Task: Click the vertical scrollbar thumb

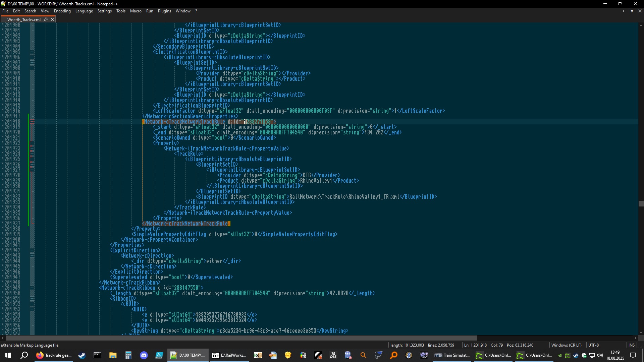Action: point(641,203)
